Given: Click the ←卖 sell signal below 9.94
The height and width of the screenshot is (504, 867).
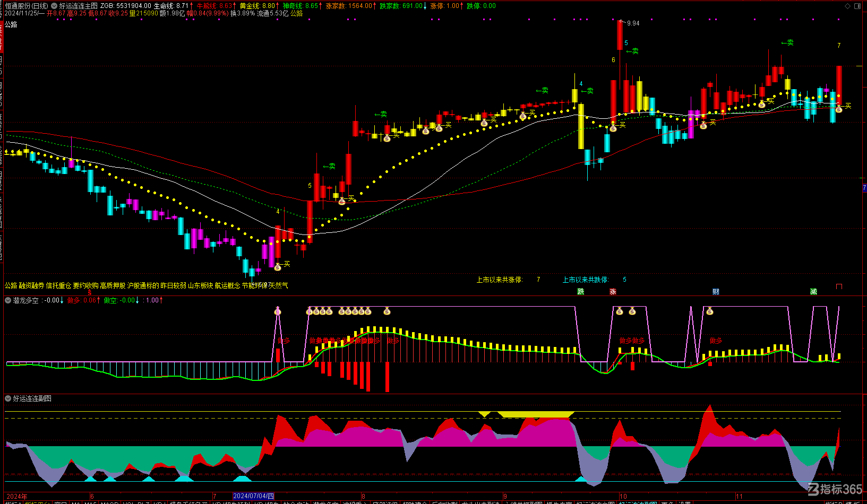Looking at the screenshot, I should (x=632, y=51).
